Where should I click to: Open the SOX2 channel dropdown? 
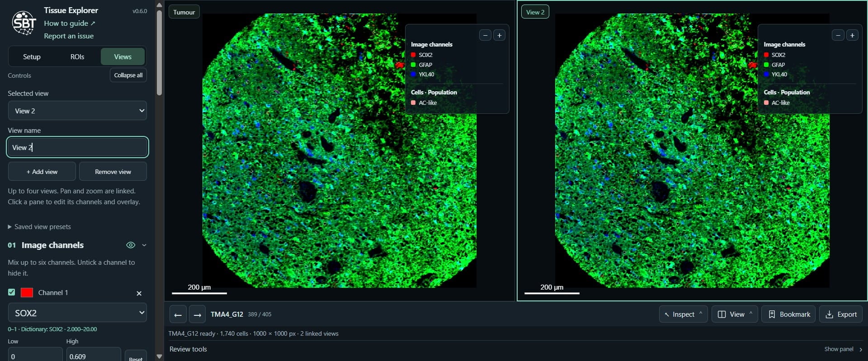click(77, 313)
